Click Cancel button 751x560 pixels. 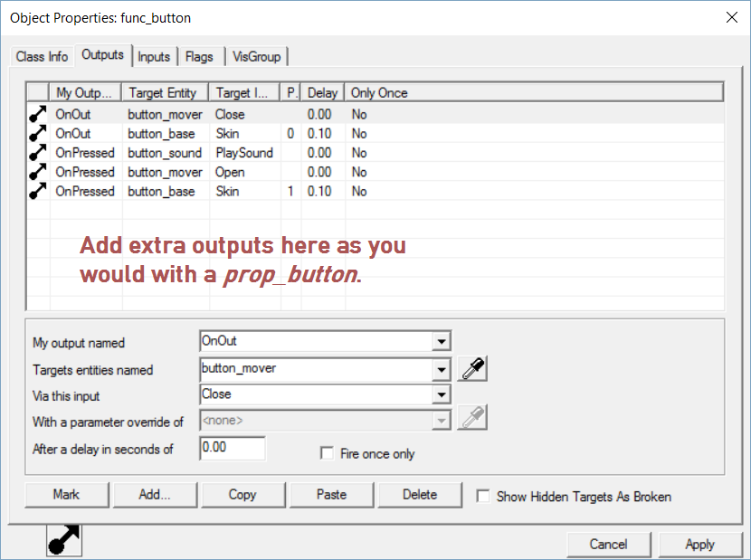[608, 545]
